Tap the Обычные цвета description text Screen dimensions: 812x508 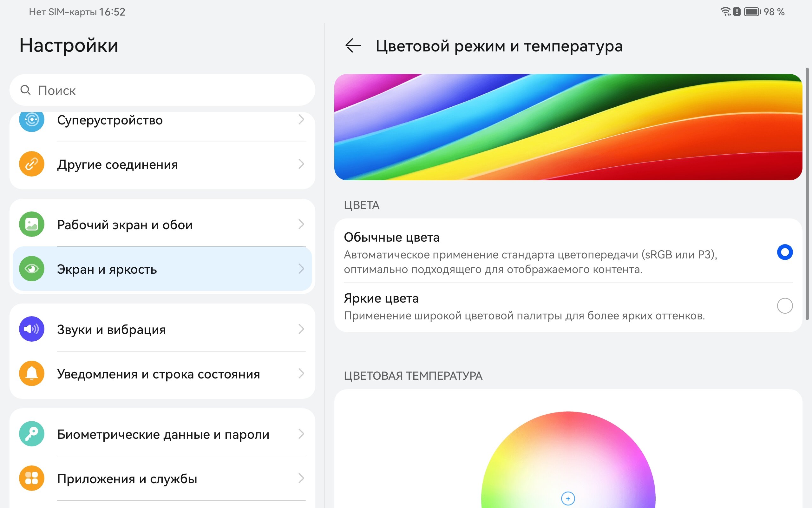[530, 262]
